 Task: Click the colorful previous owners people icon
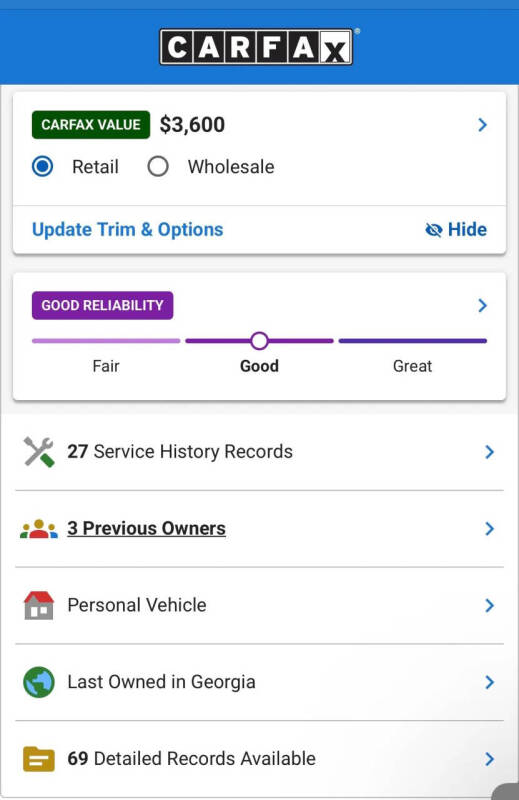(39, 529)
